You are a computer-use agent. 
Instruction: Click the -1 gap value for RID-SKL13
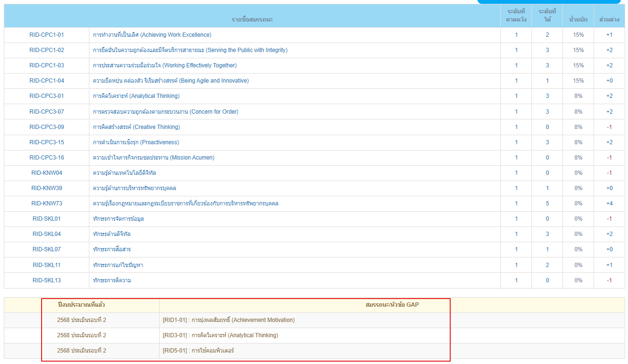pos(609,280)
